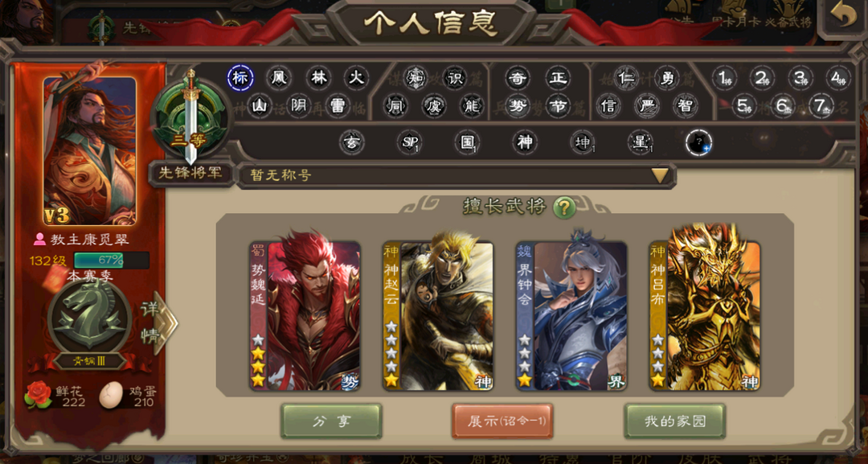Click the level experience progress bar
Viewport: 868px width, 464px height.
[111, 261]
